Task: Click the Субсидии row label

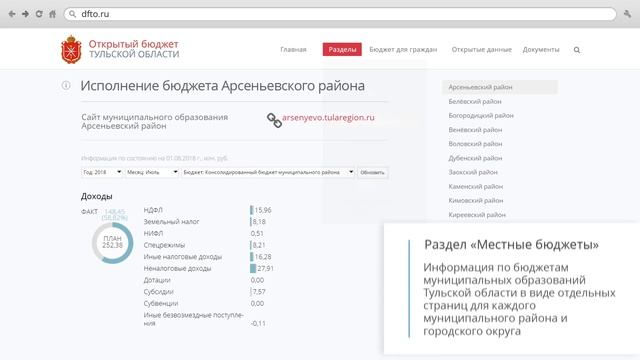Action: point(158,292)
